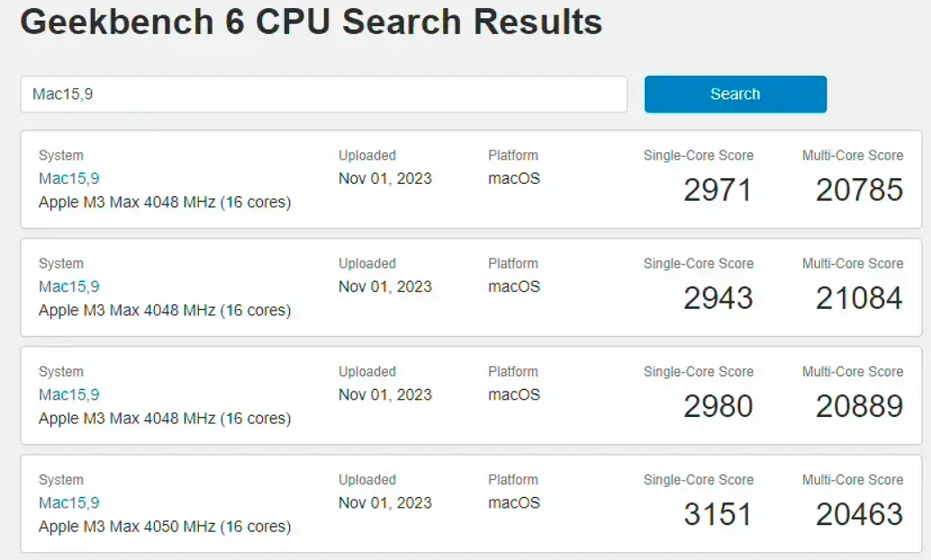The width and height of the screenshot is (931, 560).
Task: Click the single-core score 2980
Action: point(718,406)
